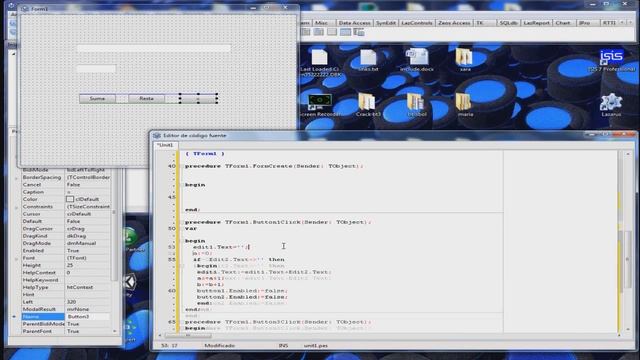The image size is (640, 360).
Task: Click the Resta button on Form1
Action: tap(146, 98)
